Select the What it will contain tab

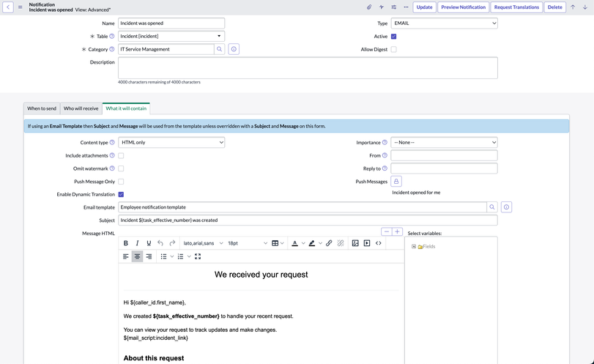click(126, 108)
